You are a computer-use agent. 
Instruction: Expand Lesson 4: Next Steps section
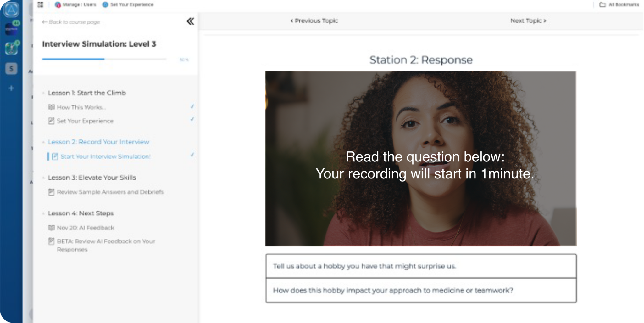coord(80,213)
